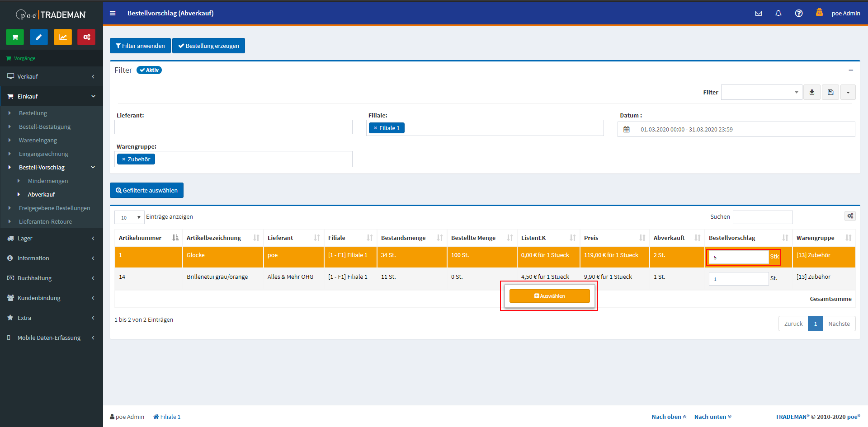Click the filter download icon

(812, 92)
